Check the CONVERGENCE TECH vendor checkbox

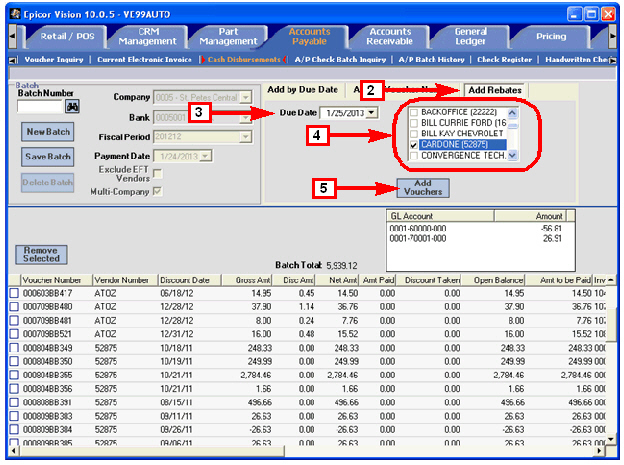click(x=414, y=156)
